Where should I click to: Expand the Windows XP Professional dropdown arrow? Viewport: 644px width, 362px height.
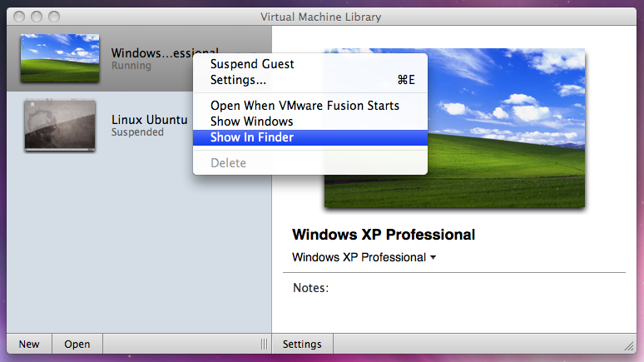click(x=433, y=258)
